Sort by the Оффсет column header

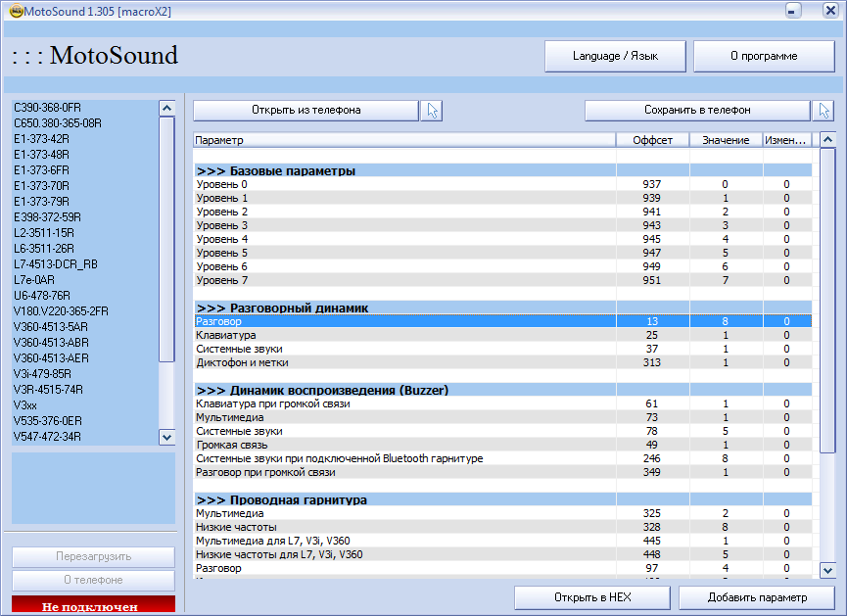tap(652, 140)
